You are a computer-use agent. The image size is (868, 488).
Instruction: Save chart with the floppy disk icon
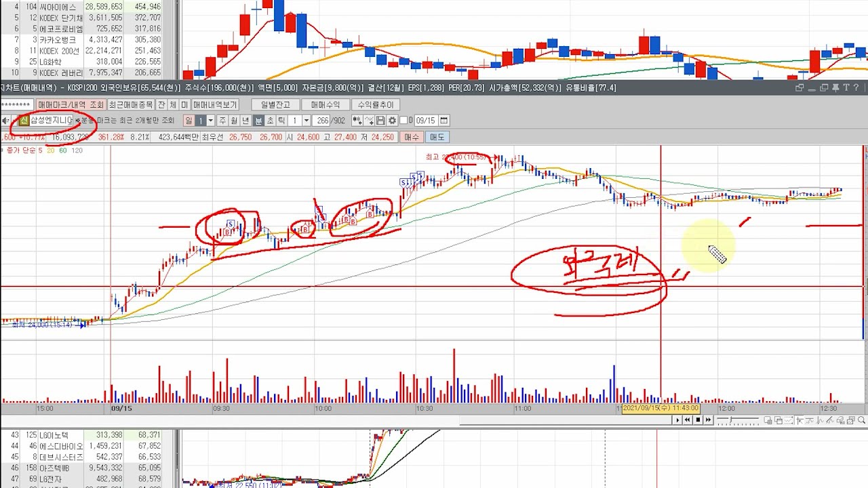380,120
